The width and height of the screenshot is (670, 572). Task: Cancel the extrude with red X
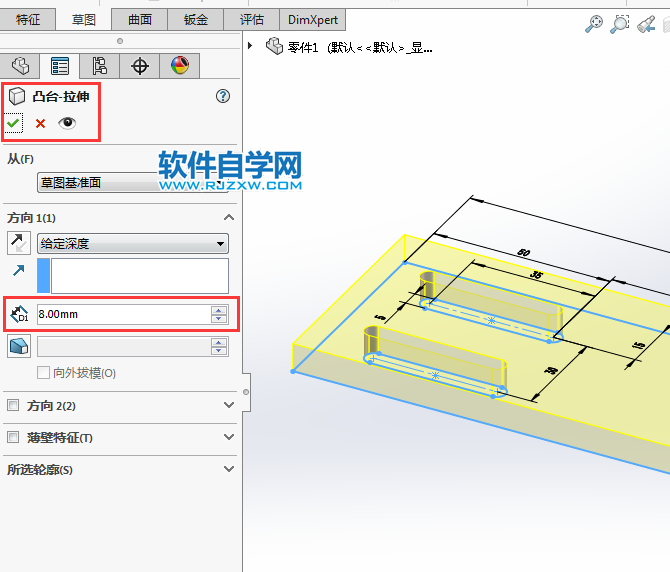40,124
